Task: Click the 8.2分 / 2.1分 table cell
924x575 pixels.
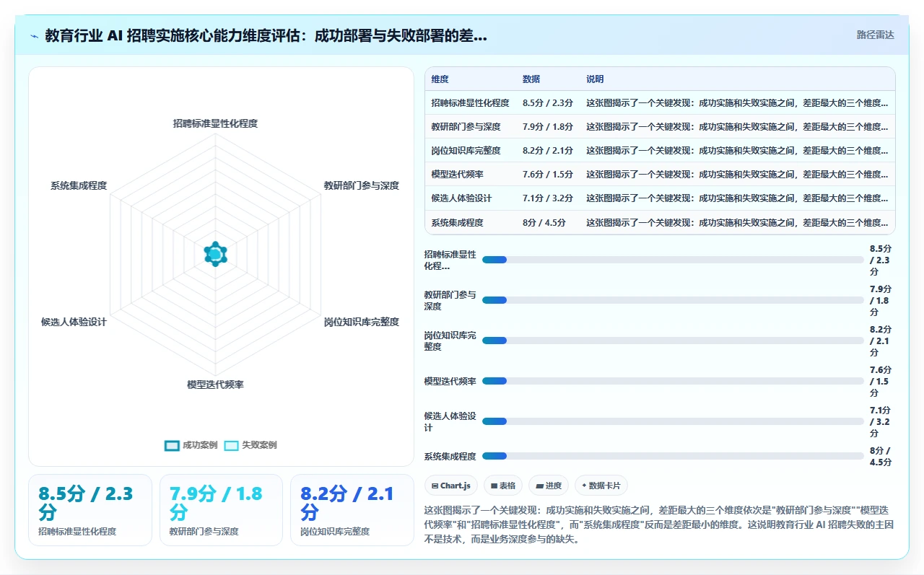Action: coord(548,151)
